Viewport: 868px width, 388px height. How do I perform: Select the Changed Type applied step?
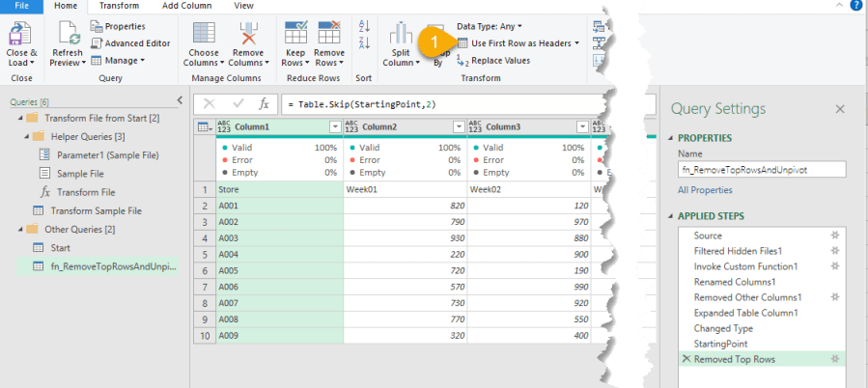[723, 328]
